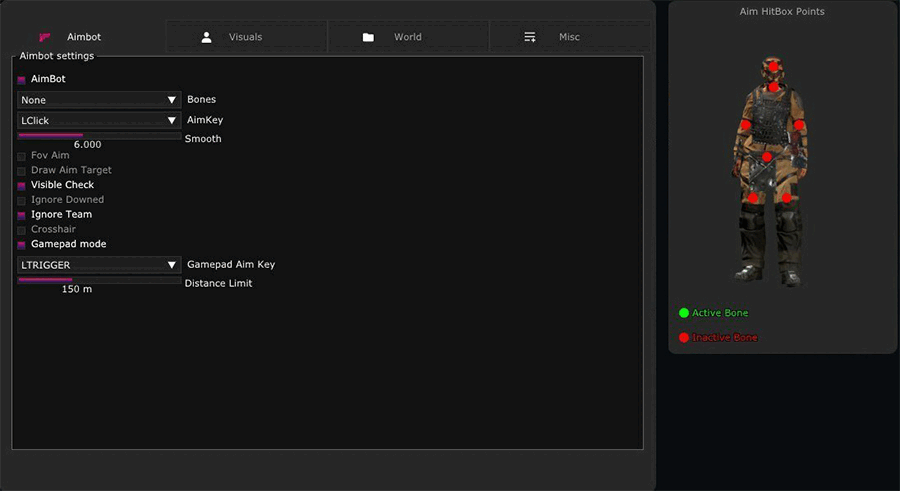Switch to the Misc tab

[x=568, y=37]
